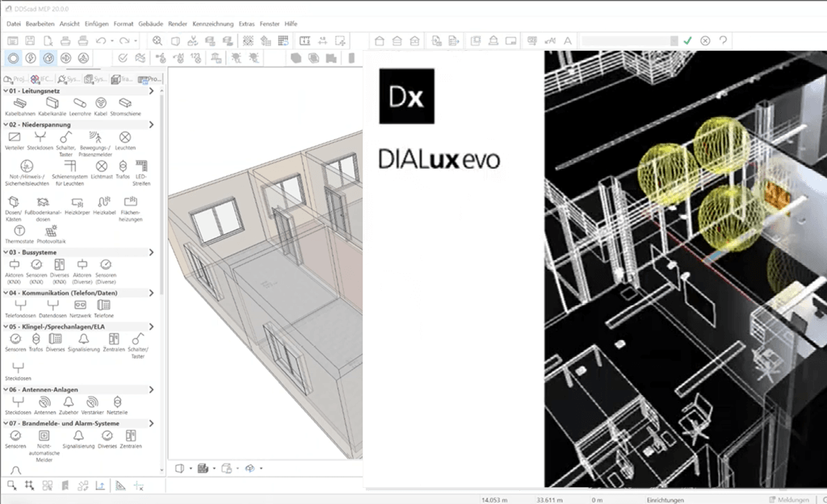Open the Kennzeichnung menu
This screenshot has width=827, height=504.
pyautogui.click(x=212, y=24)
